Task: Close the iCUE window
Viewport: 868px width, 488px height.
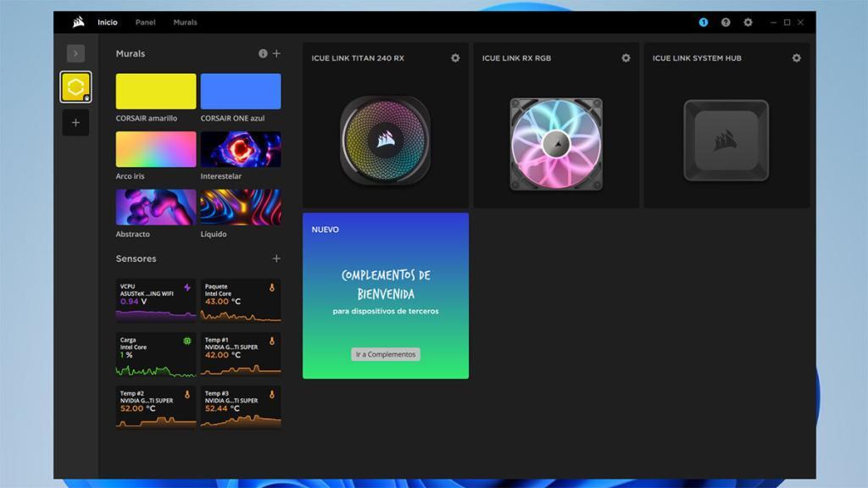Action: pyautogui.click(x=800, y=22)
